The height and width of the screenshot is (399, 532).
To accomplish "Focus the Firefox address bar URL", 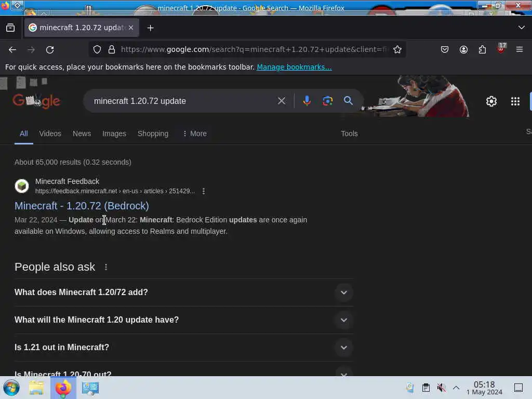I will click(253, 49).
